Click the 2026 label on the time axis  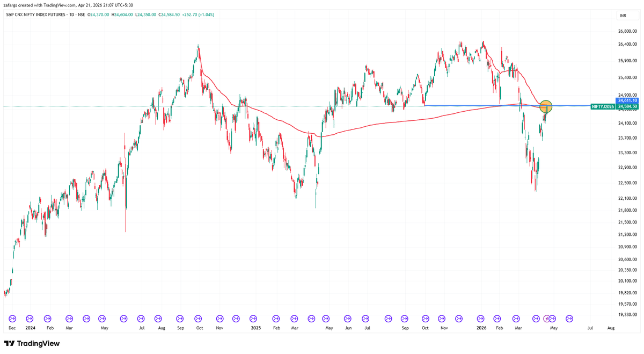pyautogui.click(x=480, y=327)
